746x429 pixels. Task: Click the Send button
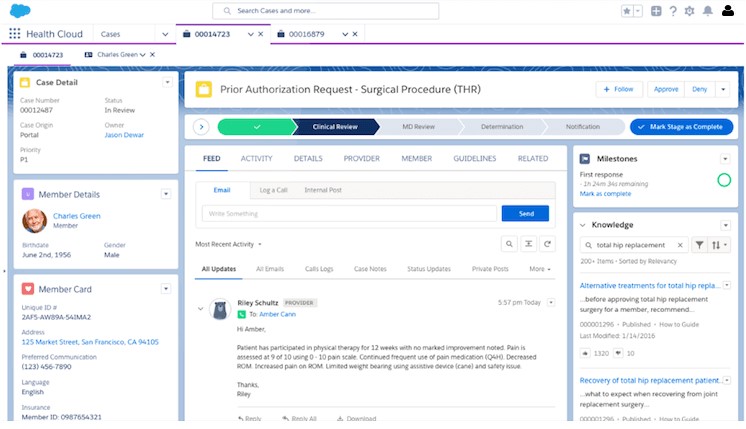tap(525, 214)
